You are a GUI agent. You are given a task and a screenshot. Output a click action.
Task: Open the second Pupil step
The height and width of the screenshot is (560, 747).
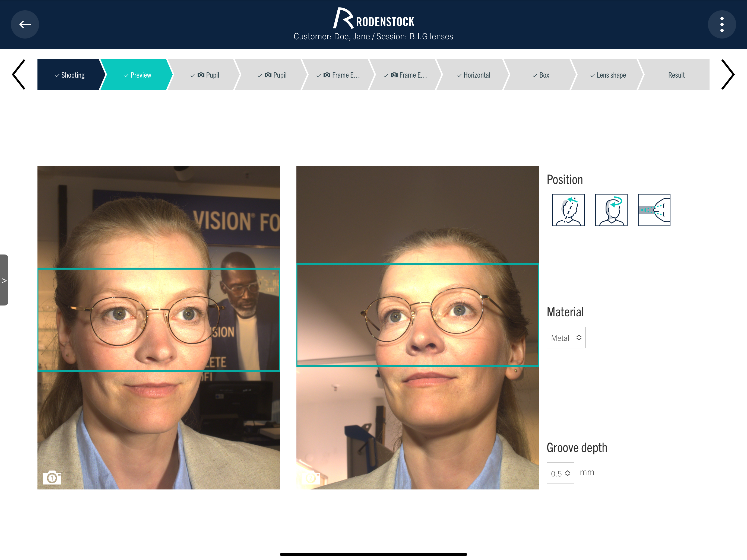coord(271,75)
